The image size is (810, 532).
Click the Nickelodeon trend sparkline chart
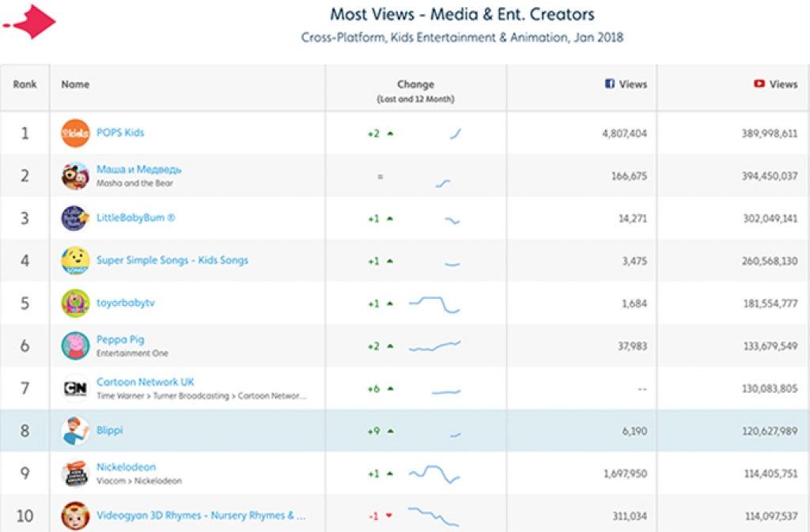tap(434, 474)
